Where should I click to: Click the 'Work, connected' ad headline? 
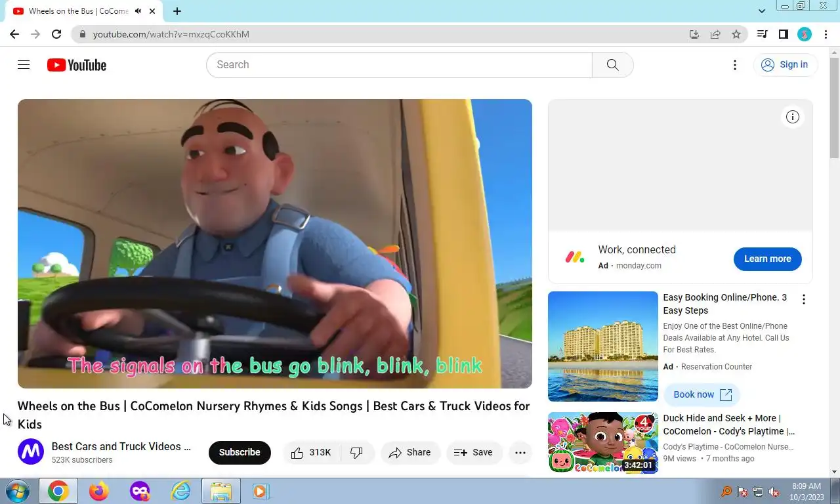(x=637, y=249)
